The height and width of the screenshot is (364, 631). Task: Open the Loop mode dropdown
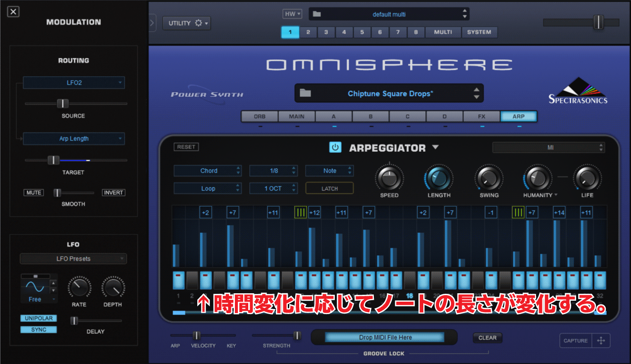(x=207, y=188)
